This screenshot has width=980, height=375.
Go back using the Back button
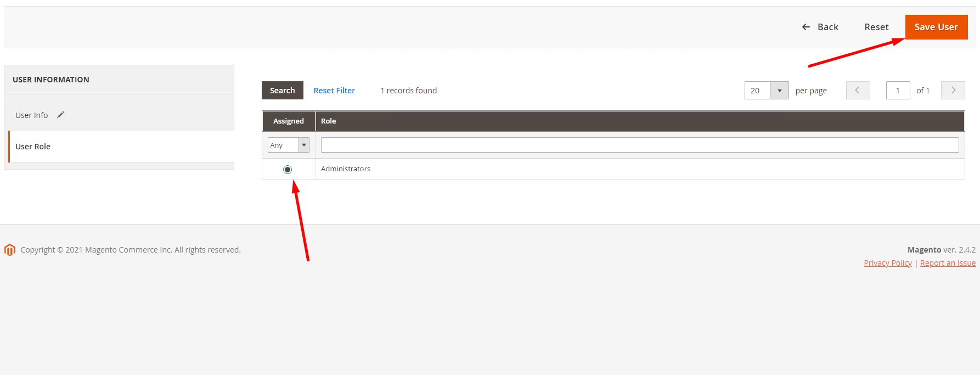[x=820, y=27]
